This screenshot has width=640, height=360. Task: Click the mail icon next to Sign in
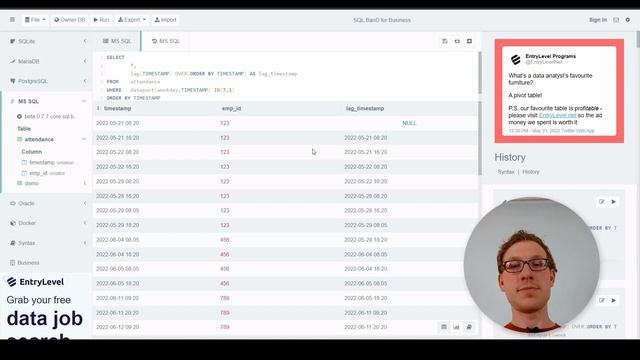616,20
